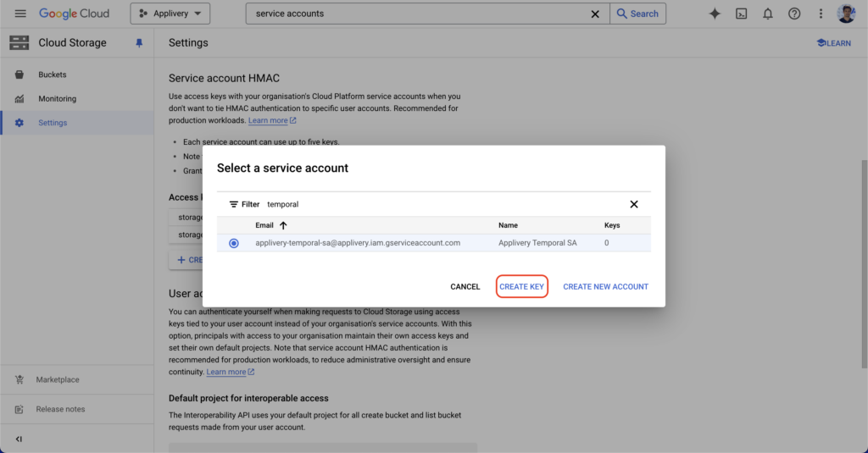The image size is (868, 453).
Task: Click the Buckets bucket icon
Action: [19, 75]
